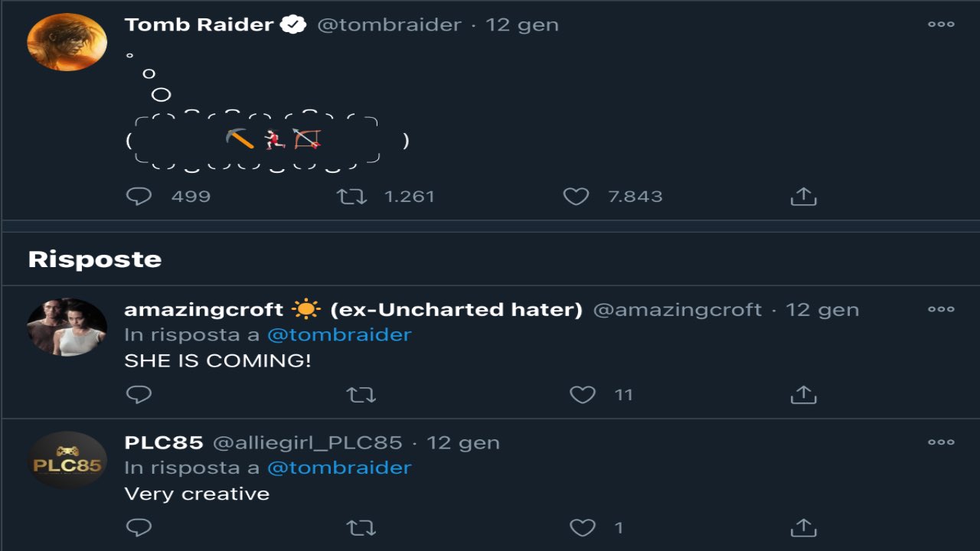The width and height of the screenshot is (980, 551).
Task: View amazingcroft's profile avatar
Action: [x=67, y=327]
